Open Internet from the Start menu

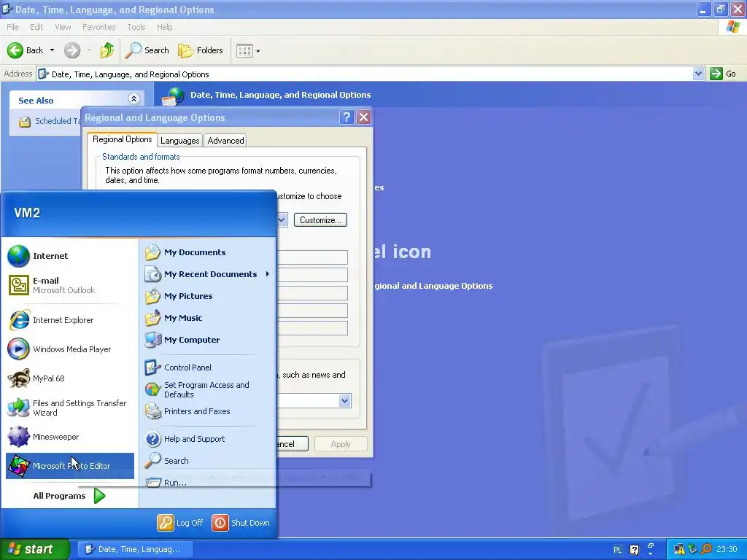coord(70,256)
